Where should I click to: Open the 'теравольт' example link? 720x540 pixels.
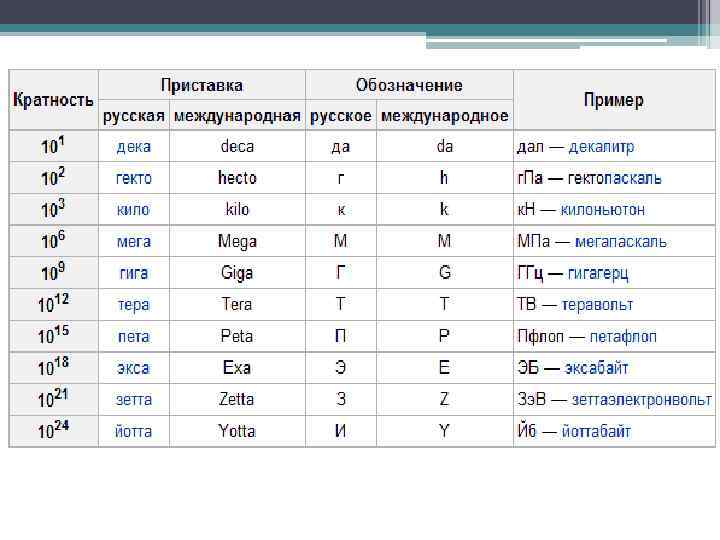pyautogui.click(x=597, y=304)
